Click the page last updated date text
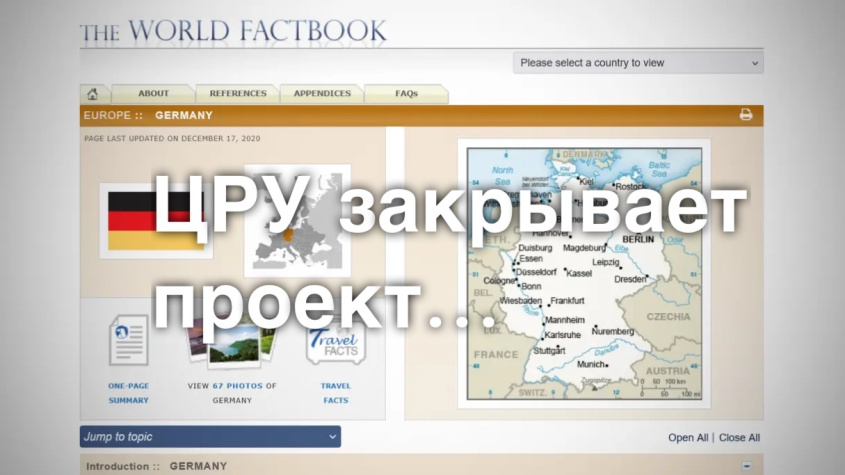 coord(172,139)
